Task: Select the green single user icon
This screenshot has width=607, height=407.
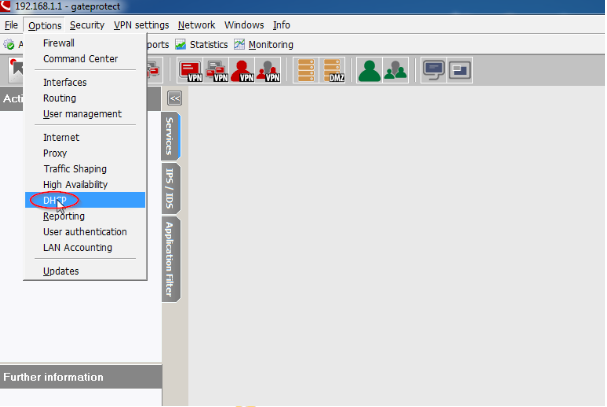Action: click(370, 70)
